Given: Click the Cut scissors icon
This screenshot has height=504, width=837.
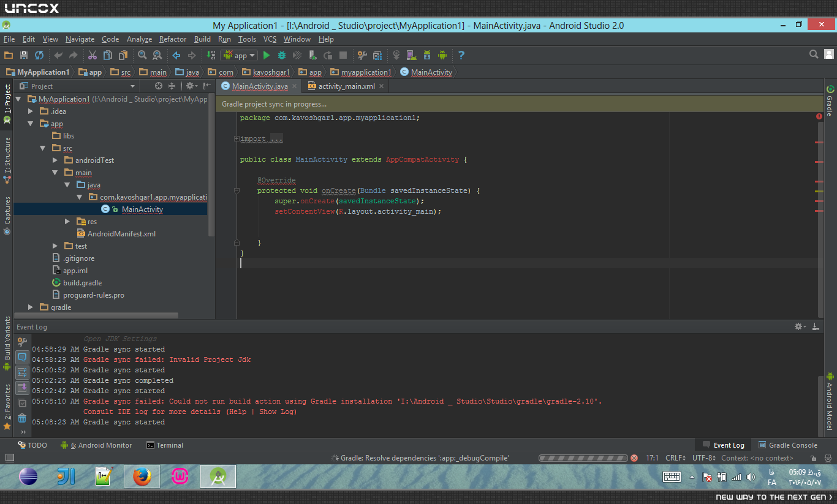Looking at the screenshot, I should [x=93, y=55].
